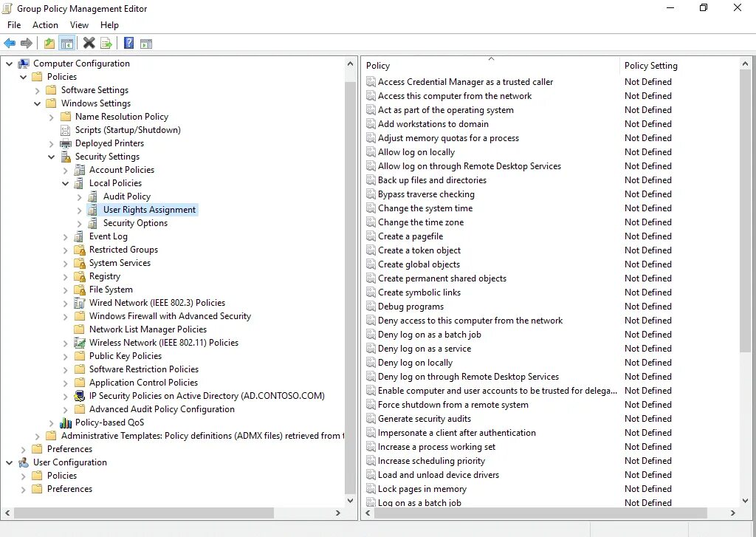The image size is (756, 537).
Task: Select Application Control Policies in tree
Action: 144,383
